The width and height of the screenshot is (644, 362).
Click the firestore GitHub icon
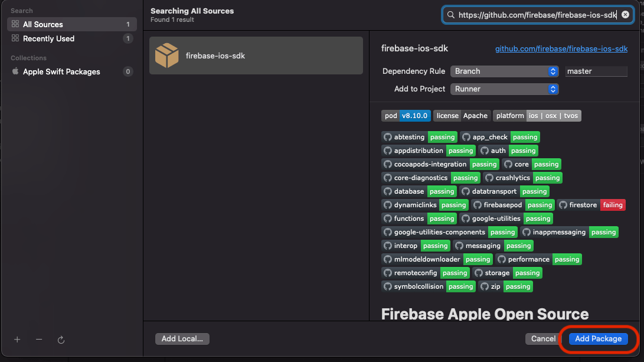[x=563, y=205]
